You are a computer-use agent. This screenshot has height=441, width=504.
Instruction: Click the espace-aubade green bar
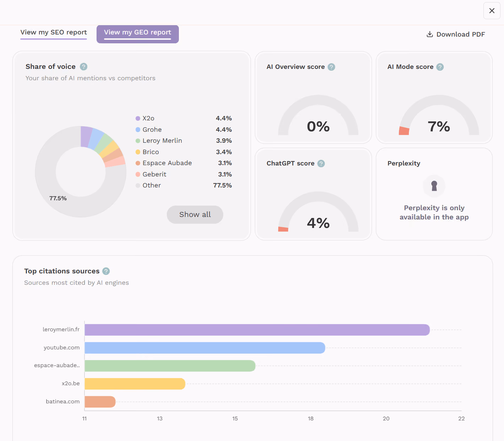[x=170, y=366]
